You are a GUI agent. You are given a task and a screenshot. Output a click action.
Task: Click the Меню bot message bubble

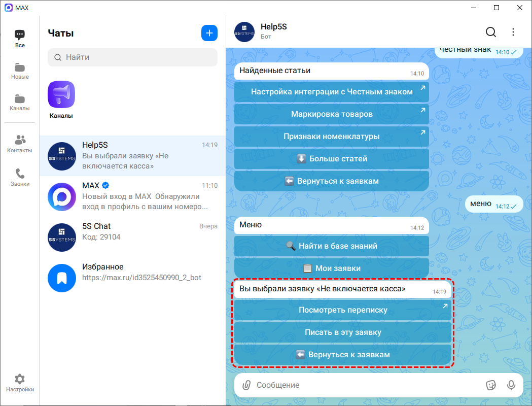pyautogui.click(x=332, y=225)
